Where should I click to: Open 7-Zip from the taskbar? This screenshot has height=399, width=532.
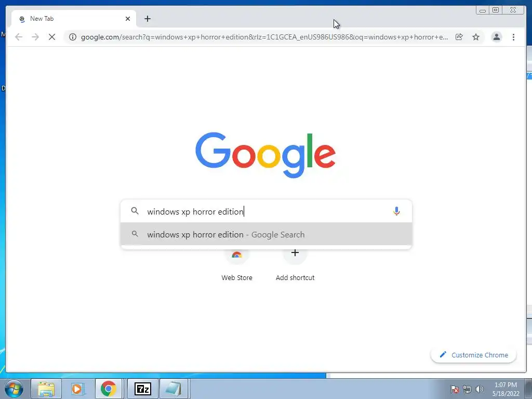click(143, 389)
